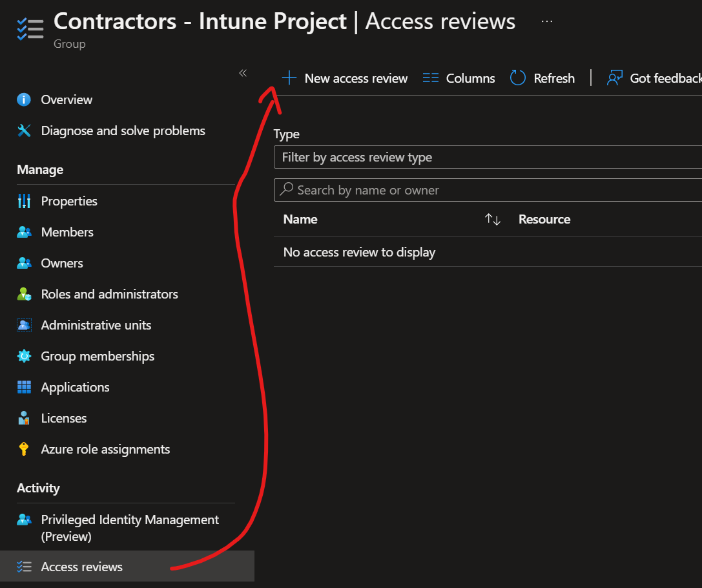Viewport: 702px width, 588px height.
Task: Select the Properties filter icon in sidebar
Action: (x=24, y=201)
